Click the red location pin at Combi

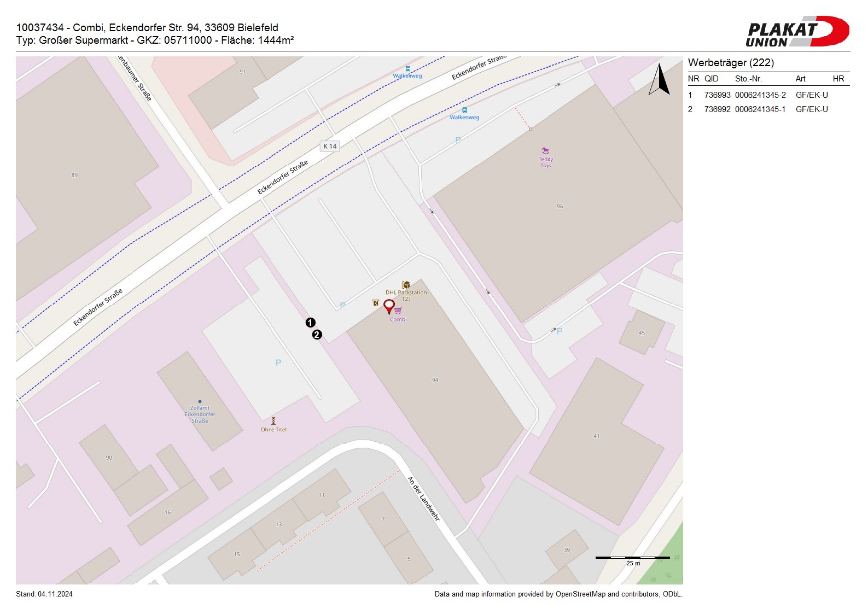pyautogui.click(x=389, y=306)
